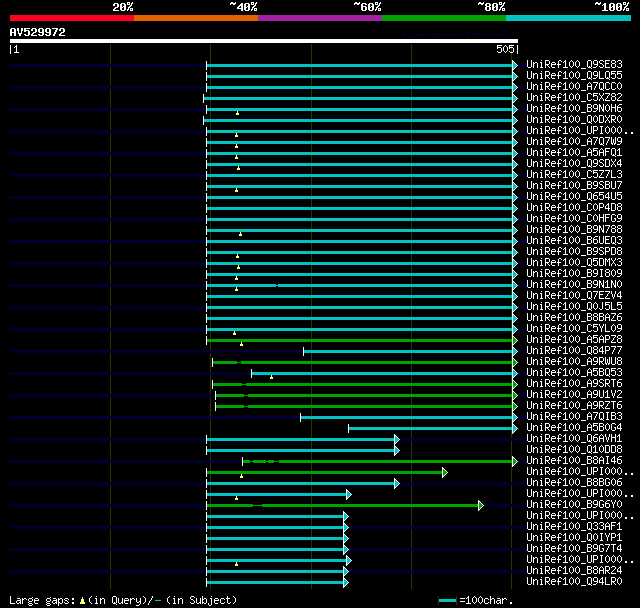
Task: Select UniRef100_Q7EZV4 label
Action: click(x=574, y=296)
